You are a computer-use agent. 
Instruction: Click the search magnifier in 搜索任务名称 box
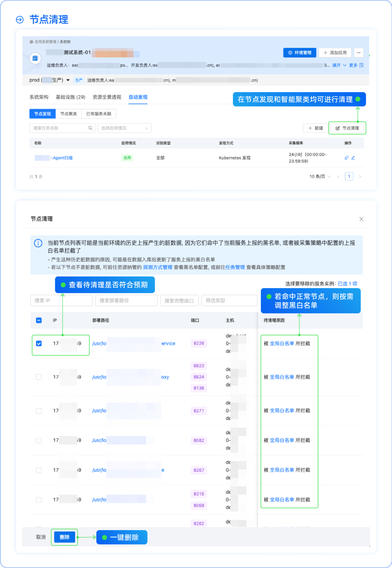pos(90,128)
